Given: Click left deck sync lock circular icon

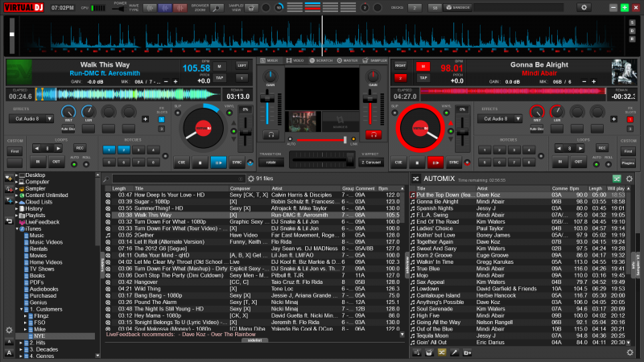Looking at the screenshot, I should (250, 163).
